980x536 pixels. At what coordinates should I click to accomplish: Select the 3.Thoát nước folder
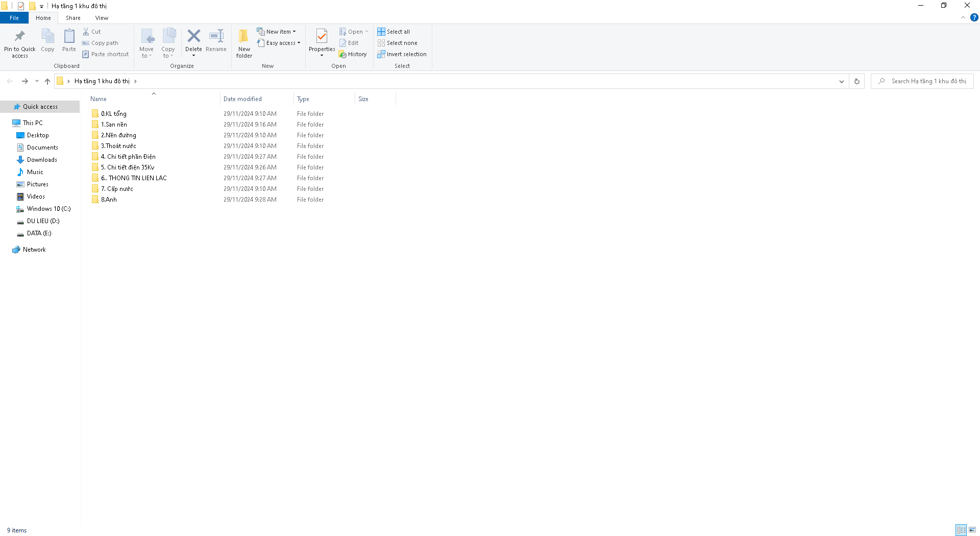[118, 146]
